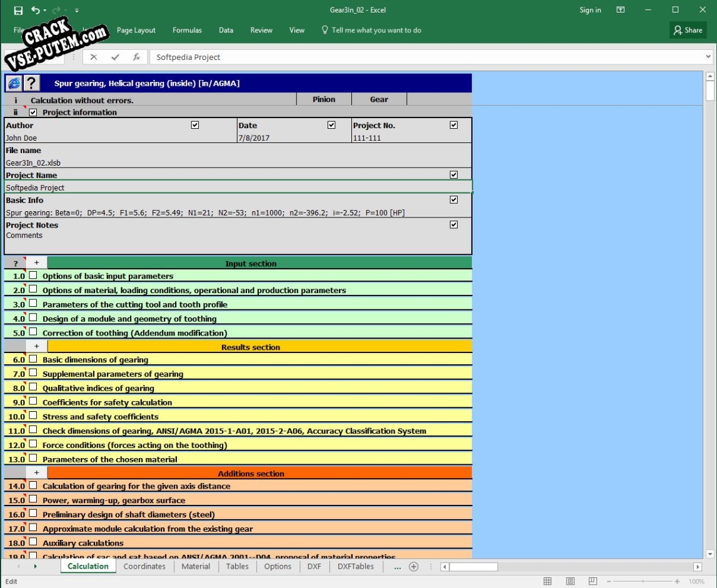Check box 1.0 Options of basic input parameters
The width and height of the screenshot is (717, 588).
[33, 275]
